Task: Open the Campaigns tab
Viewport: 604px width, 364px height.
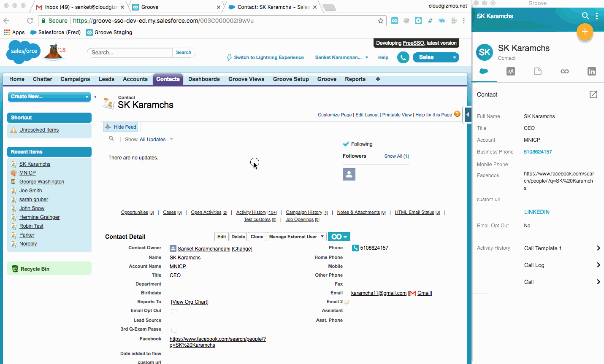Action: [75, 79]
